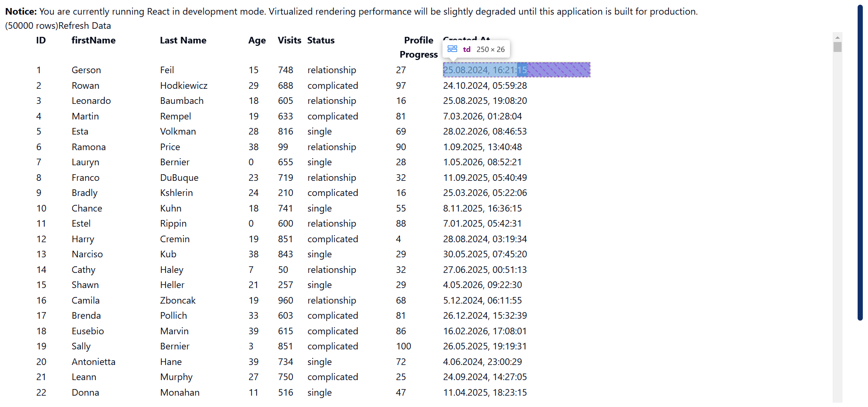Select the date 7.03.2026, 01:28:04

[482, 117]
